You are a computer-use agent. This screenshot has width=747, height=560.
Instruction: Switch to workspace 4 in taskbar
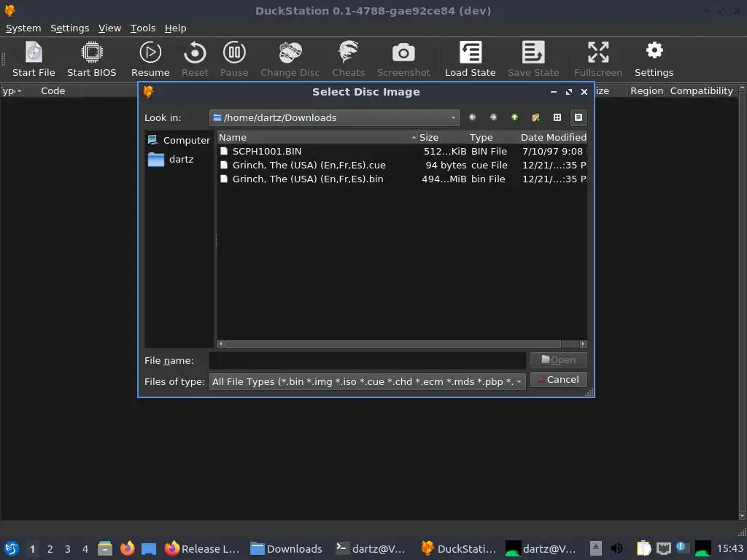[x=85, y=549]
